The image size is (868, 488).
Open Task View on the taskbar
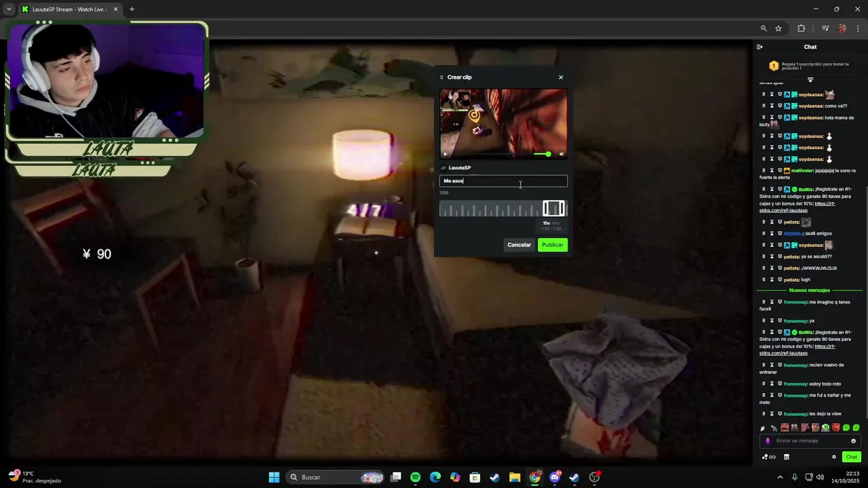396,477
